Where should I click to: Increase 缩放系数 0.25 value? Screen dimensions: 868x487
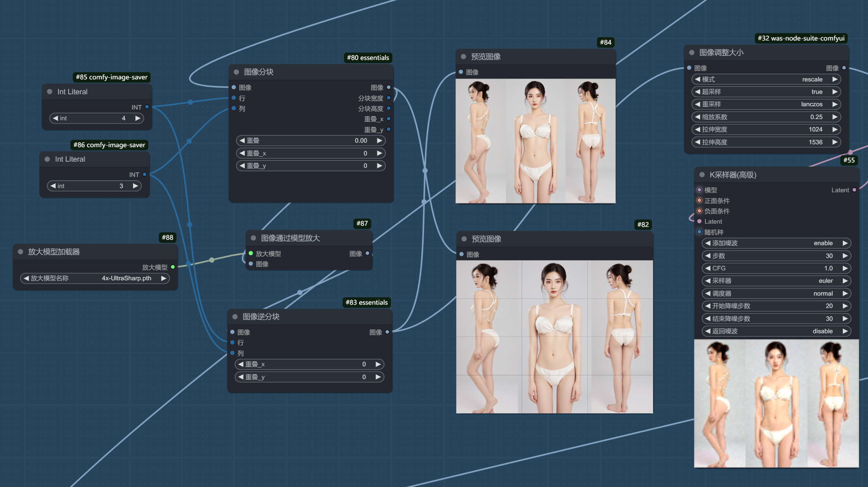click(835, 117)
